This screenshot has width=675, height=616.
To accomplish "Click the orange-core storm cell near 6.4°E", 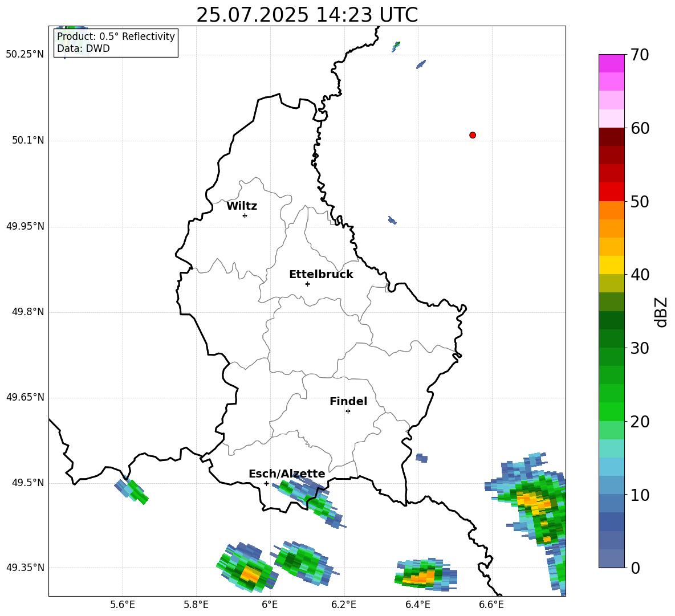I will pyautogui.click(x=425, y=574).
